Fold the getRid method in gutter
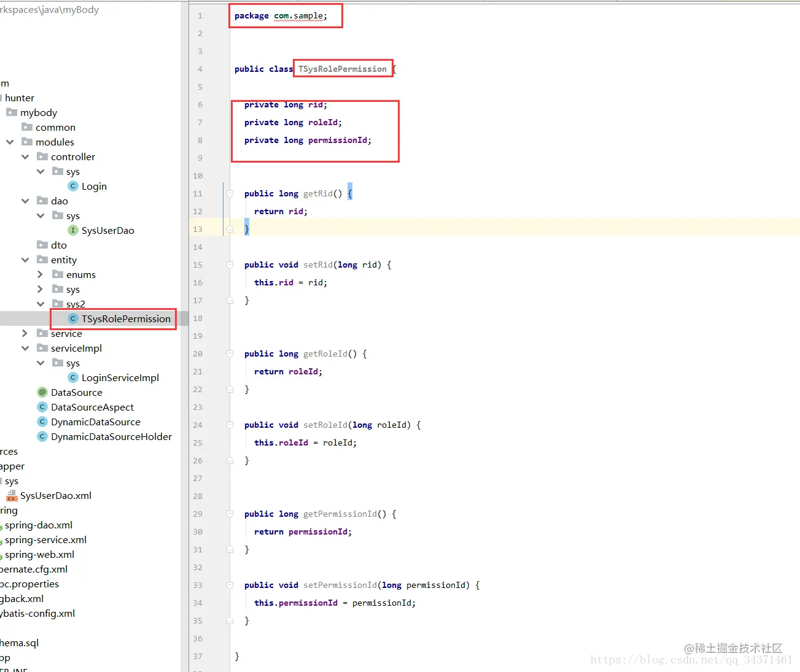 230,193
